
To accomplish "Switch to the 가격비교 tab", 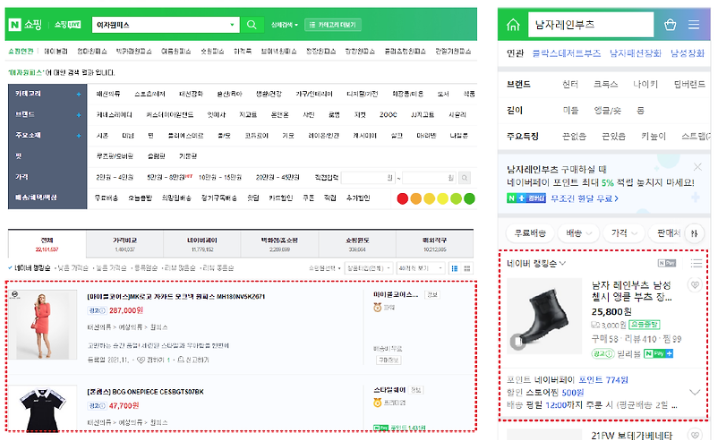I will point(124,244).
